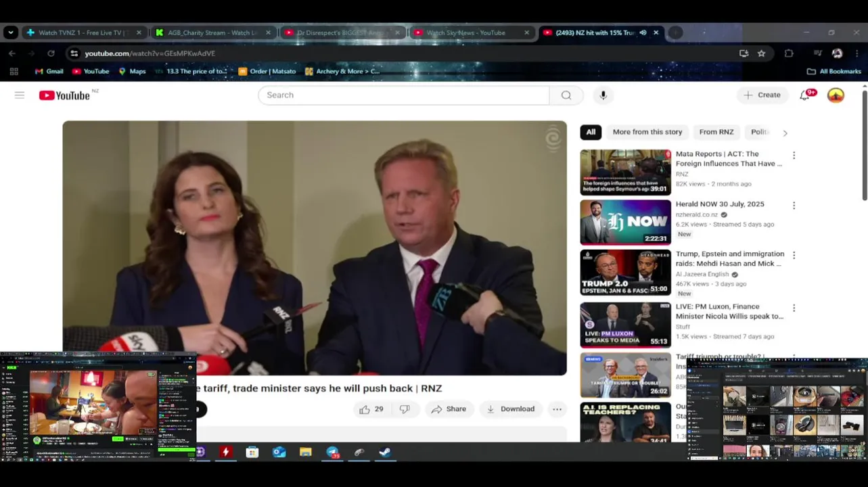This screenshot has width=868, height=487.
Task: Select the From RNZ chip
Action: [x=716, y=133]
